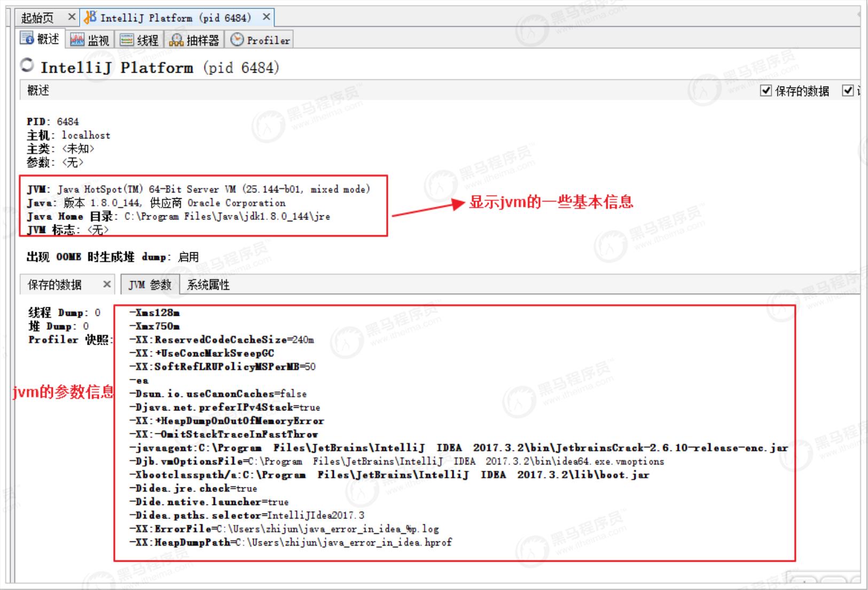This screenshot has height=590, width=868.
Task: Toggle the cut-off checkbox right of 保存的数据
Action: tap(848, 90)
